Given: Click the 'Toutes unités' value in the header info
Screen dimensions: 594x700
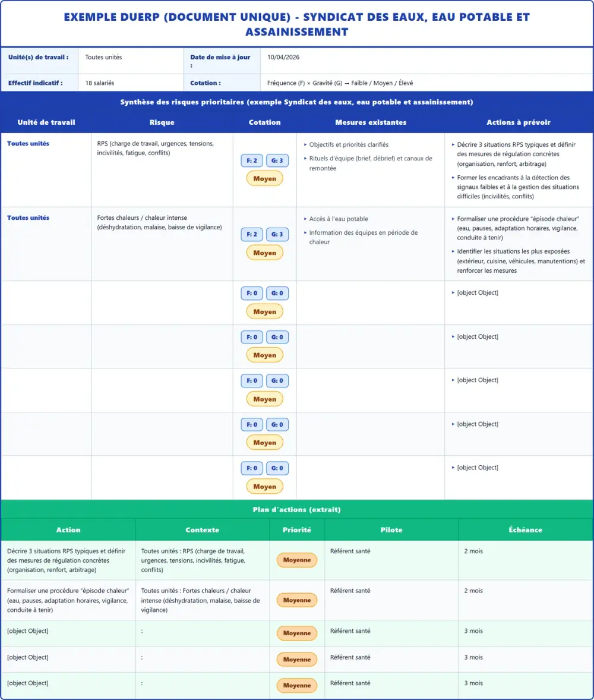Looking at the screenshot, I should coord(103,57).
